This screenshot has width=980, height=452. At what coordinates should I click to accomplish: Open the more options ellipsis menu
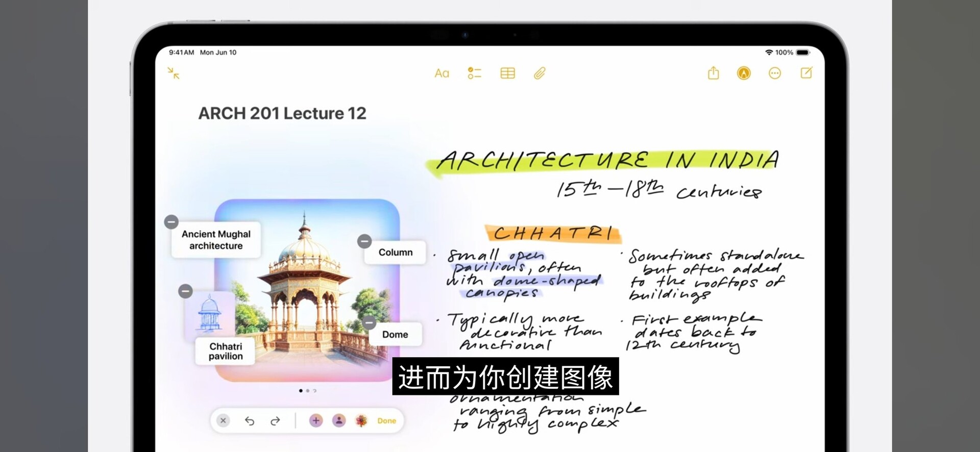pyautogui.click(x=774, y=73)
